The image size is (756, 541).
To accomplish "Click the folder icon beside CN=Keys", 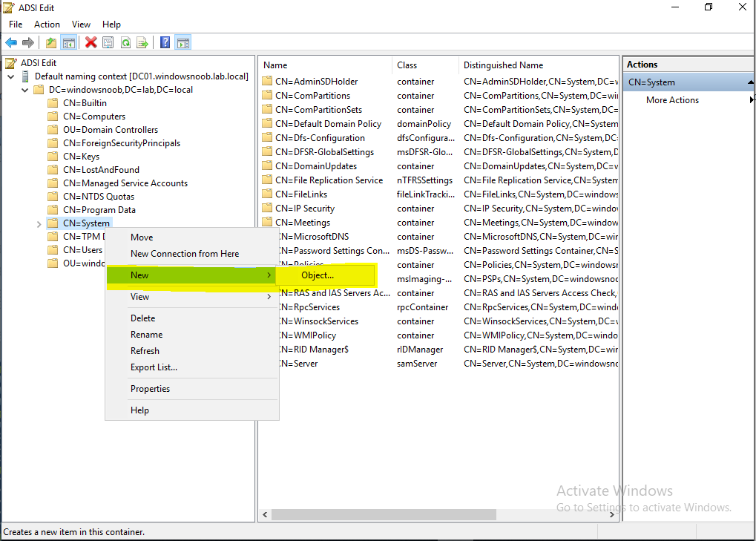I will (53, 157).
